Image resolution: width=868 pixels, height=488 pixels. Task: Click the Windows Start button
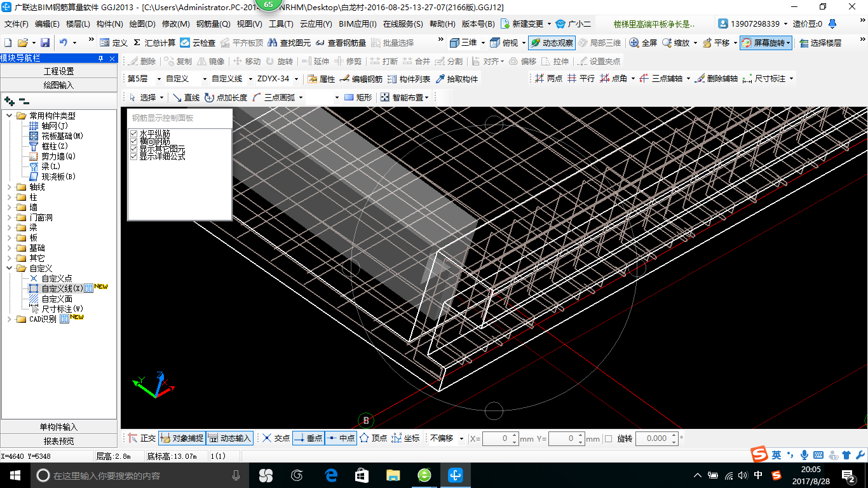click(x=15, y=475)
